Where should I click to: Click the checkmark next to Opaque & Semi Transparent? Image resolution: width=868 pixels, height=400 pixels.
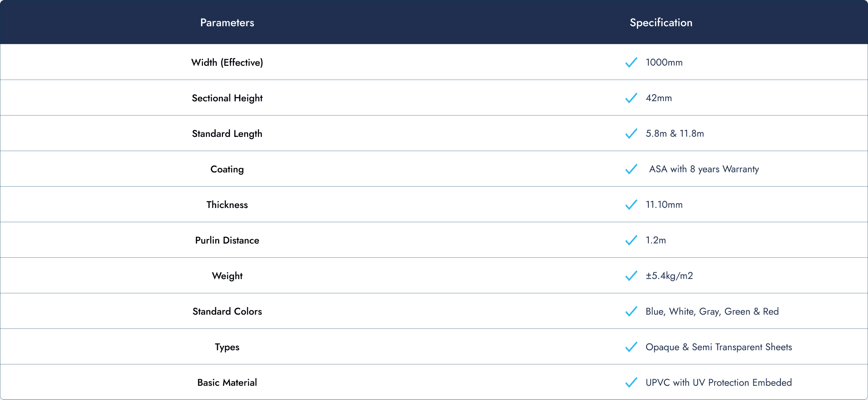click(x=631, y=347)
